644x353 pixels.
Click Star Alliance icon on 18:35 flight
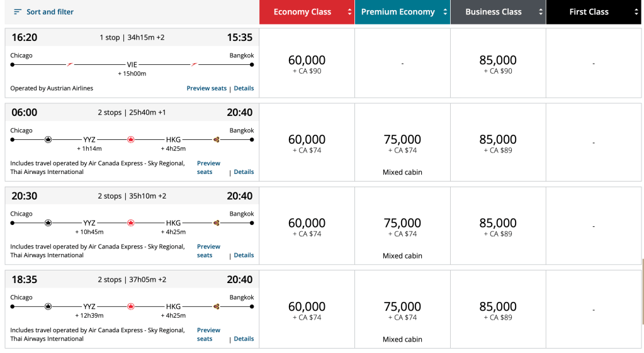coord(48,306)
